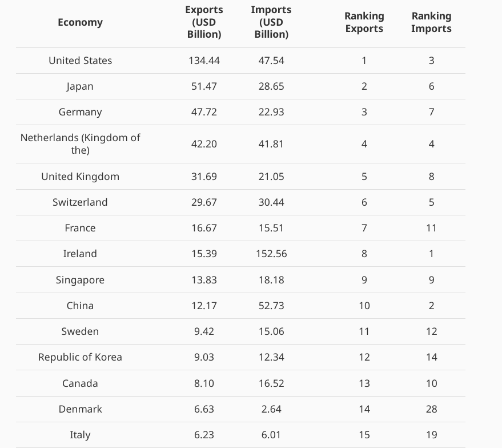Image resolution: width=502 pixels, height=448 pixels.
Task: Click the Japan economy cell
Action: click(x=80, y=86)
